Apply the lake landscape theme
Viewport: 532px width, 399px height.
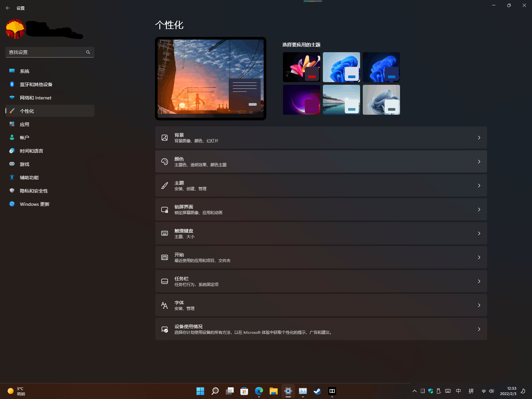click(x=341, y=100)
